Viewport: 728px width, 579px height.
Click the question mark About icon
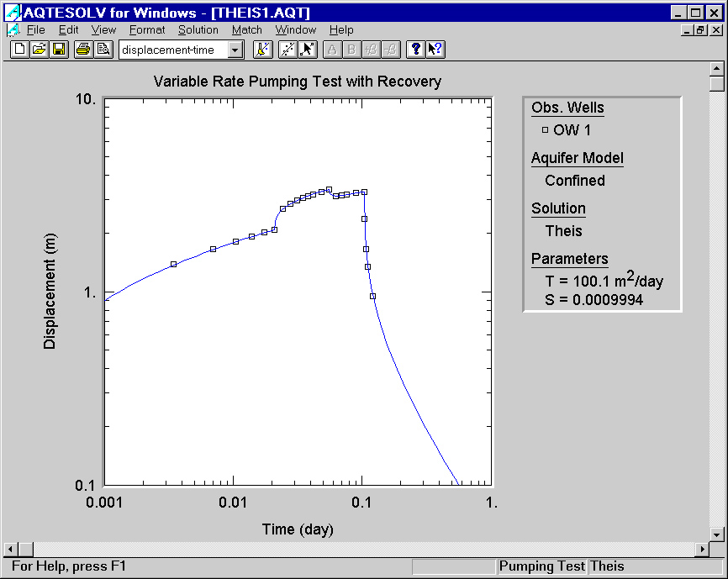click(x=415, y=50)
